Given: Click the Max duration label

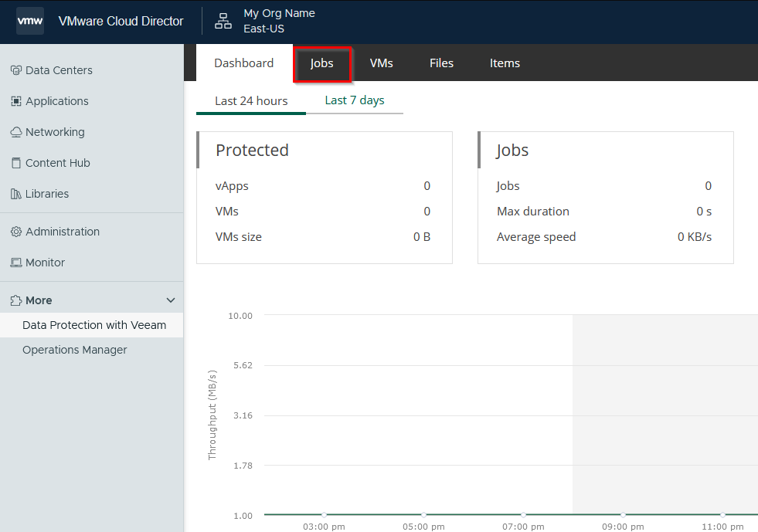Looking at the screenshot, I should pos(532,211).
